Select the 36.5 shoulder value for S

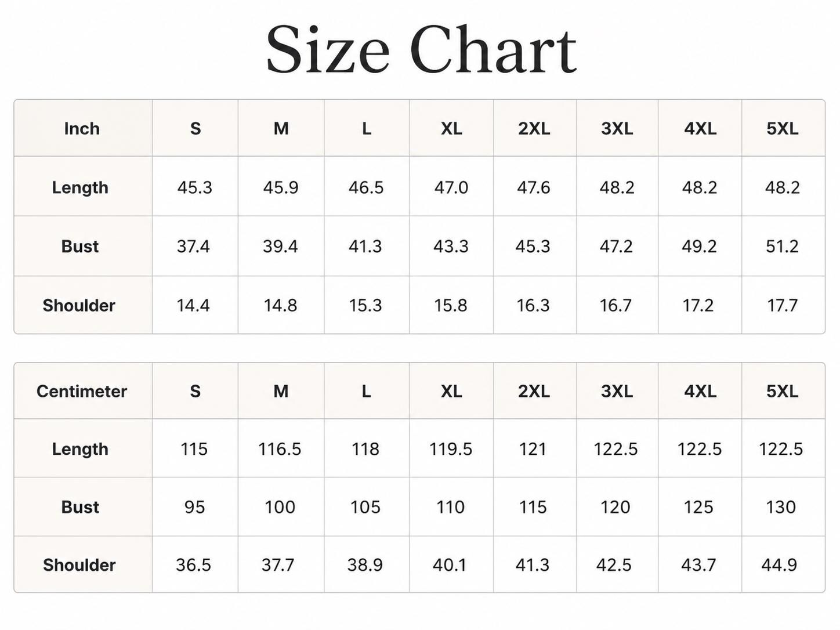tap(193, 565)
